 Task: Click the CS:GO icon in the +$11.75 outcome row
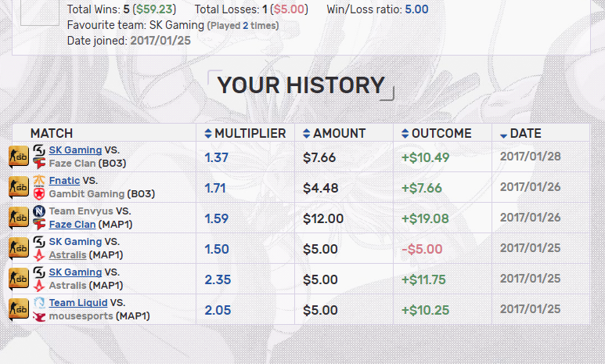tap(19, 279)
